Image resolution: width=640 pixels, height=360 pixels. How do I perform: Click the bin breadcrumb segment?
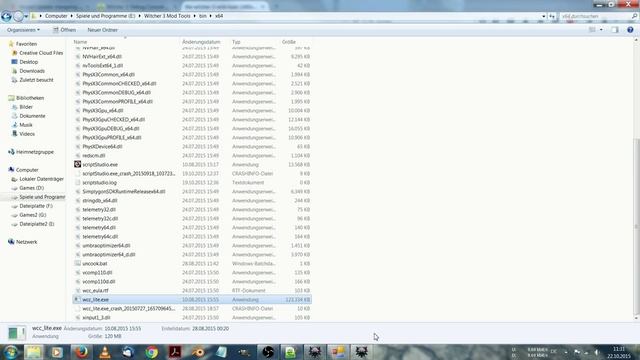click(203, 16)
